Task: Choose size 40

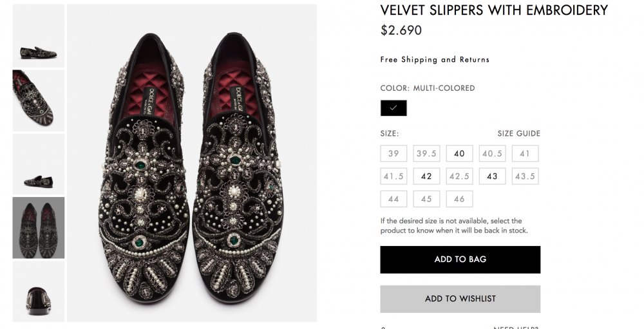Action: click(459, 154)
